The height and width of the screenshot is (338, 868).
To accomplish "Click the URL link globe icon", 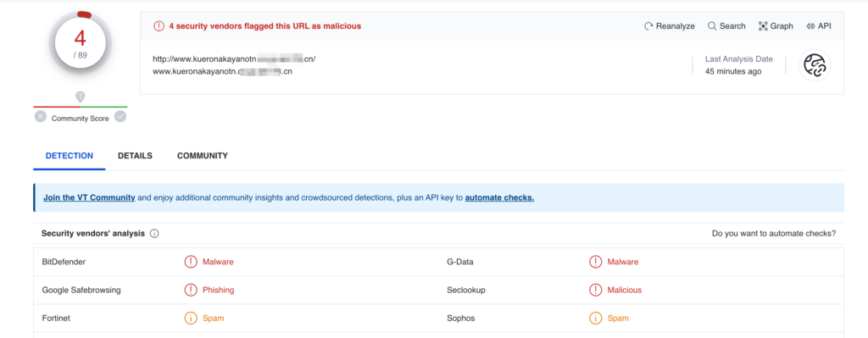I will (815, 65).
